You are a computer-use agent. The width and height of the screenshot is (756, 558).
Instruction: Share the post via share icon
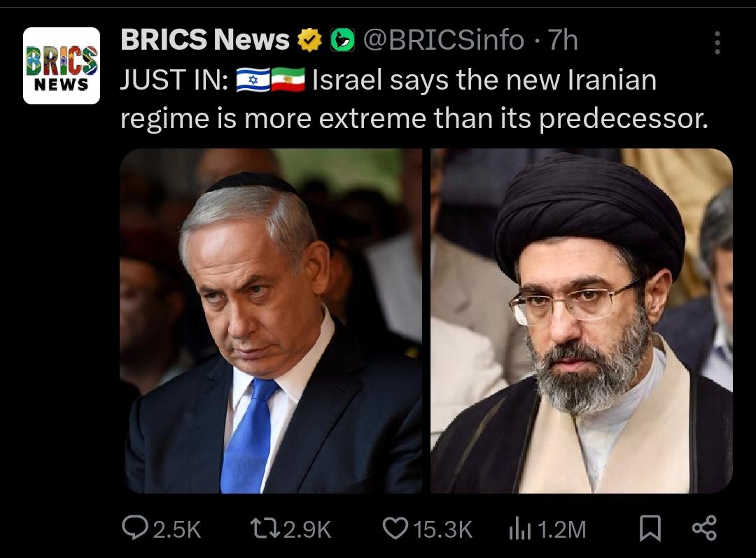tap(704, 528)
